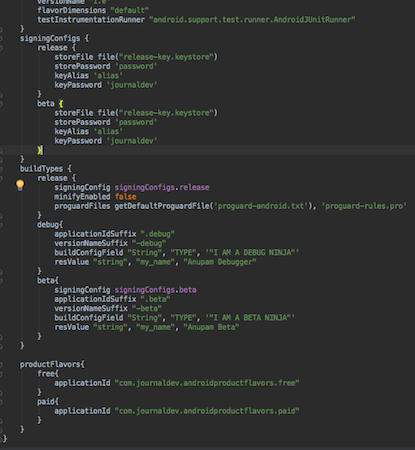Click buildConfigField in the debug block
This screenshot has height=450, width=415.
(89, 253)
